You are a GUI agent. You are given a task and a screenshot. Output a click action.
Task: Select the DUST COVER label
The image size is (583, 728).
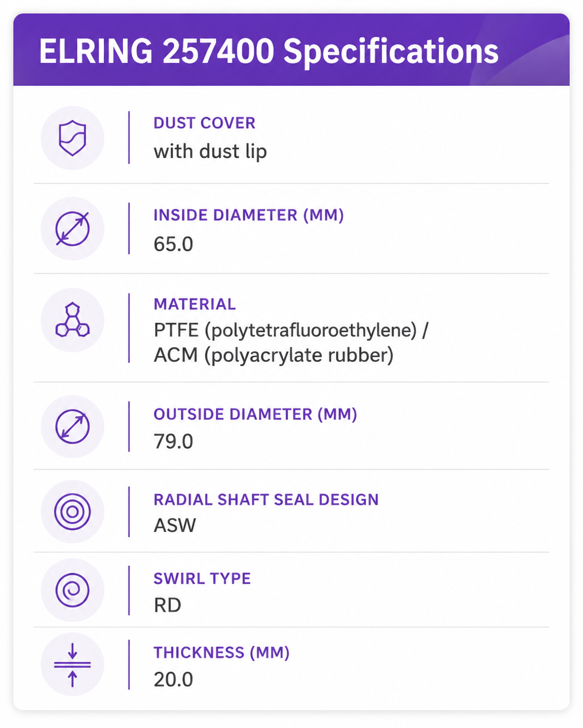tap(204, 123)
